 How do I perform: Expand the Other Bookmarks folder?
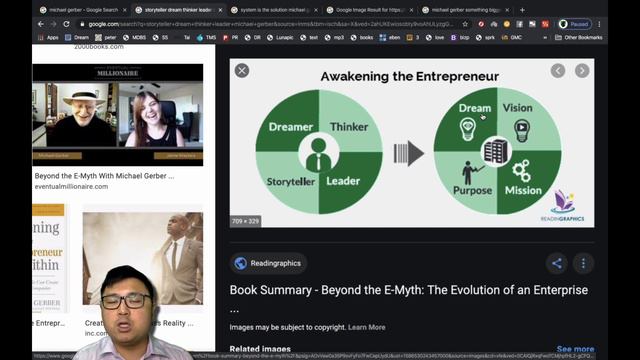point(579,38)
